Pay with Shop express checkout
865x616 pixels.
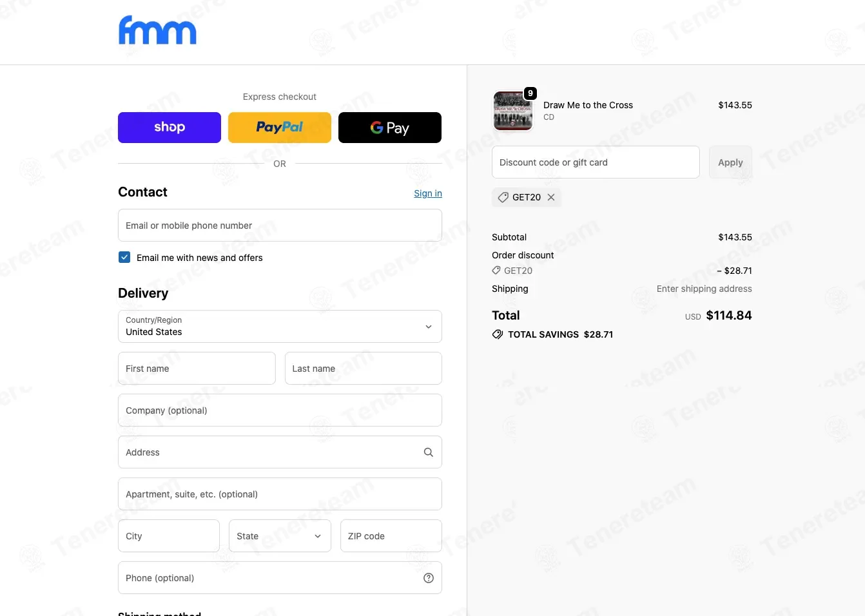pyautogui.click(x=170, y=128)
